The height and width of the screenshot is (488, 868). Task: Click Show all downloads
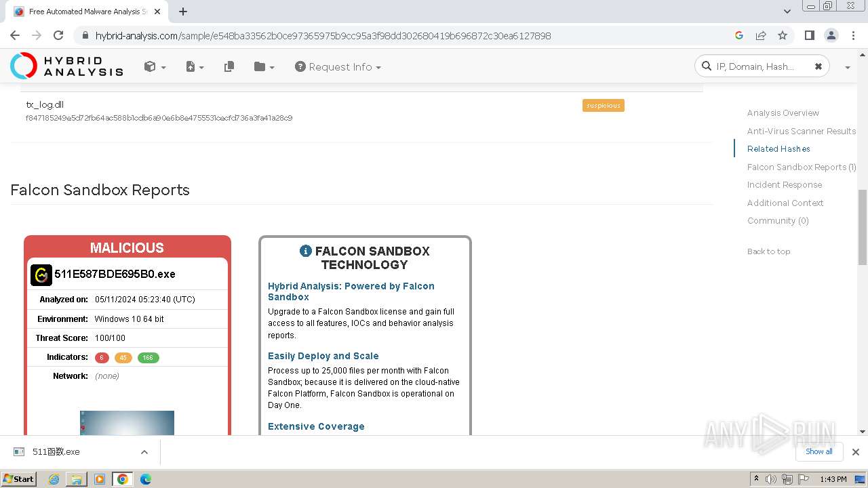point(819,451)
